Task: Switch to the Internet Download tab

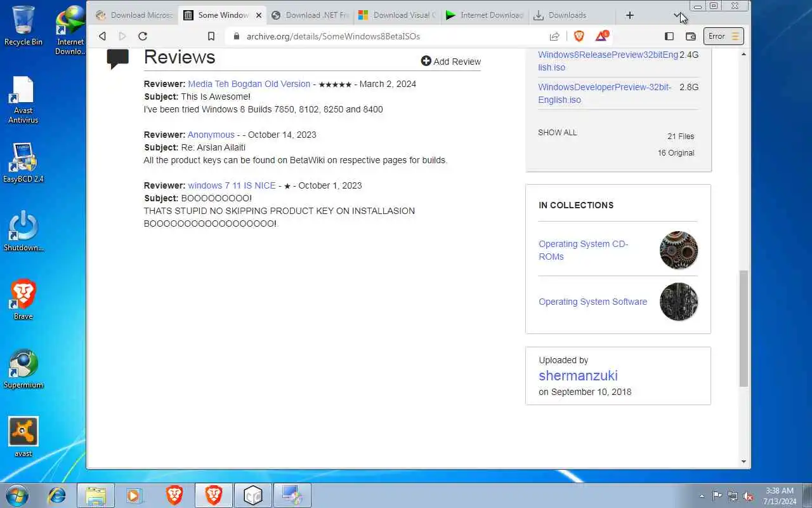Action: coord(485,15)
